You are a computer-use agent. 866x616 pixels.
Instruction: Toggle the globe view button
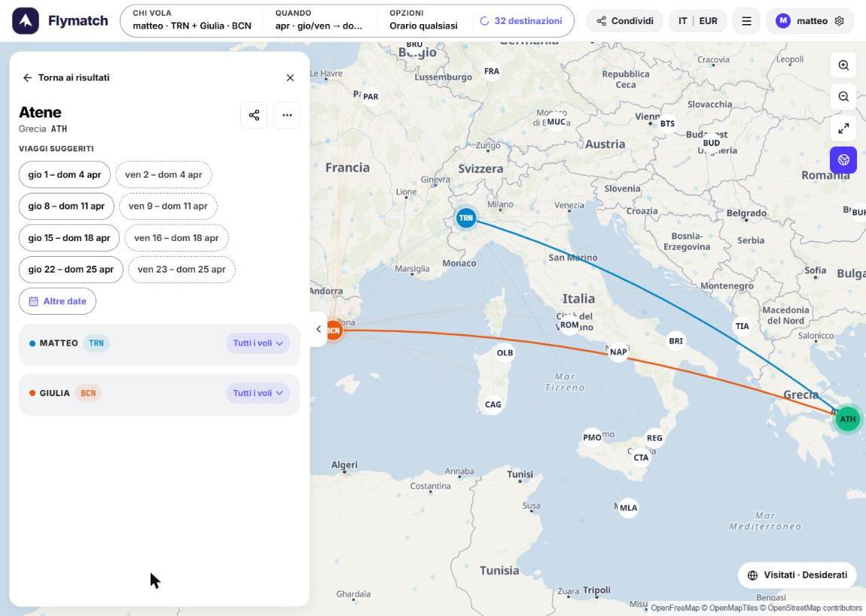[x=843, y=160]
